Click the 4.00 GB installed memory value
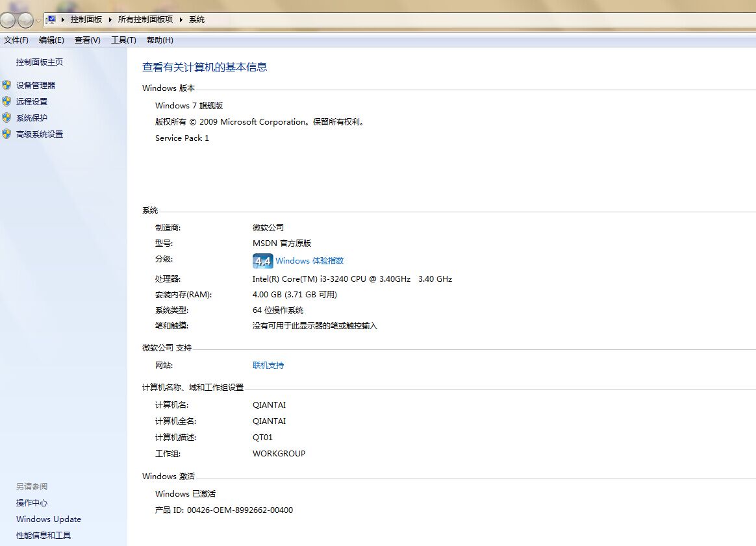 295,295
